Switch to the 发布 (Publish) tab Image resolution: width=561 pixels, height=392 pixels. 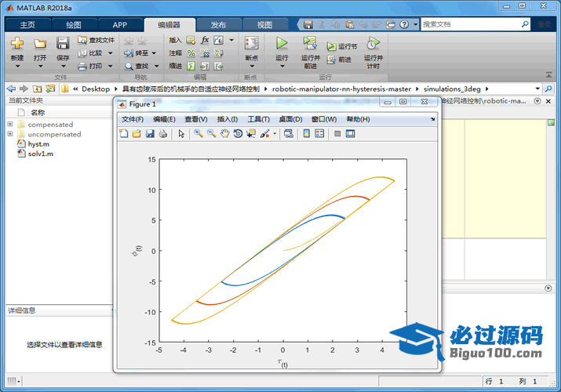coord(218,24)
